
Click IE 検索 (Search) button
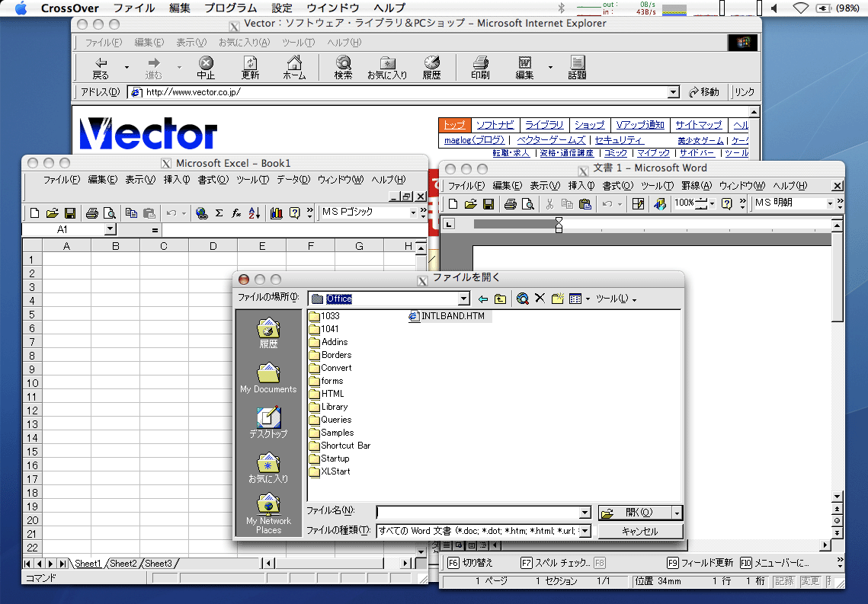[343, 68]
